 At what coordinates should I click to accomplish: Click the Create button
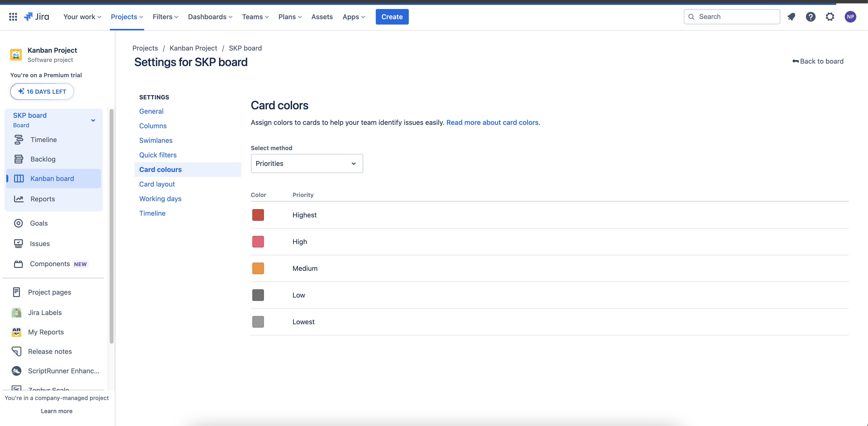(x=392, y=17)
